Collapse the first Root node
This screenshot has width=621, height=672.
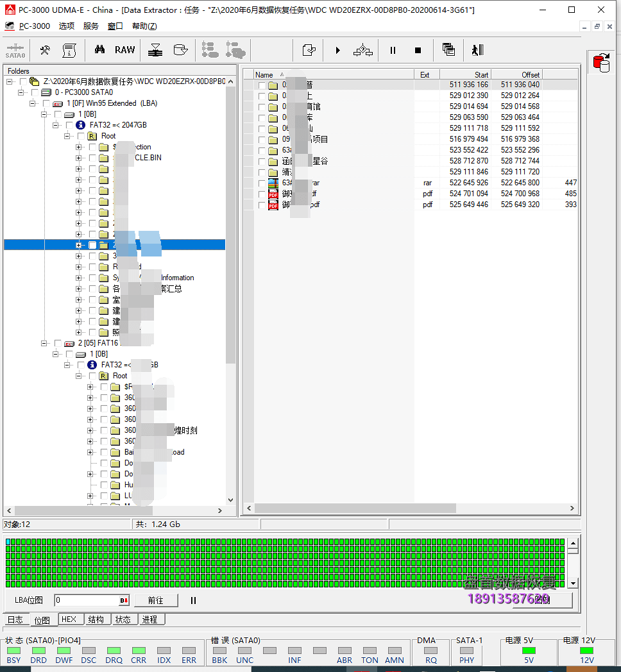coord(67,136)
